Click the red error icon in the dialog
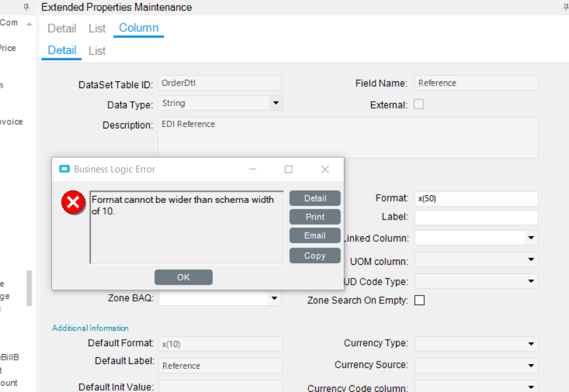This screenshot has width=569, height=392. pos(73,202)
